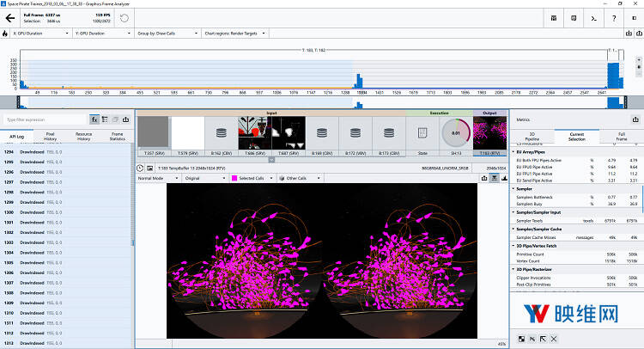Collapse the Sampler metrics section
This screenshot has width=644, height=349.
click(x=513, y=187)
